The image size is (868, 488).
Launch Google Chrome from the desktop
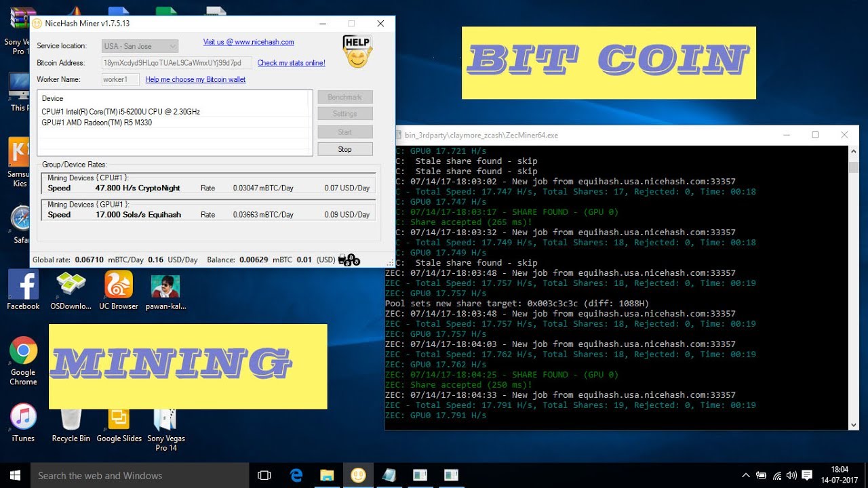tap(23, 361)
